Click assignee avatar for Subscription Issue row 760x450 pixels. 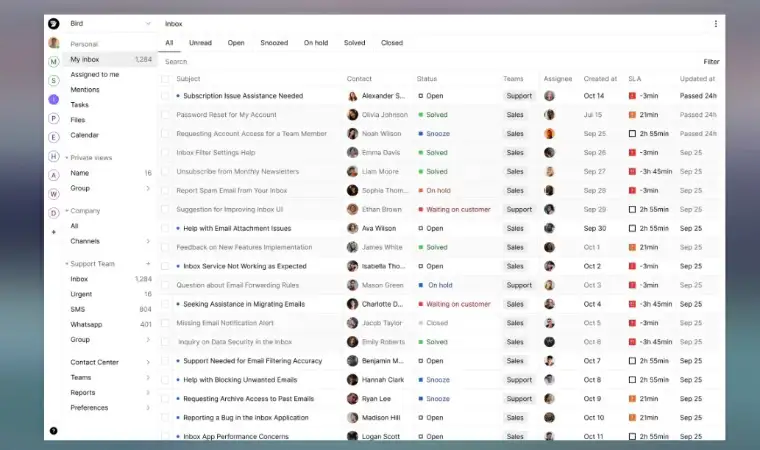(x=549, y=96)
